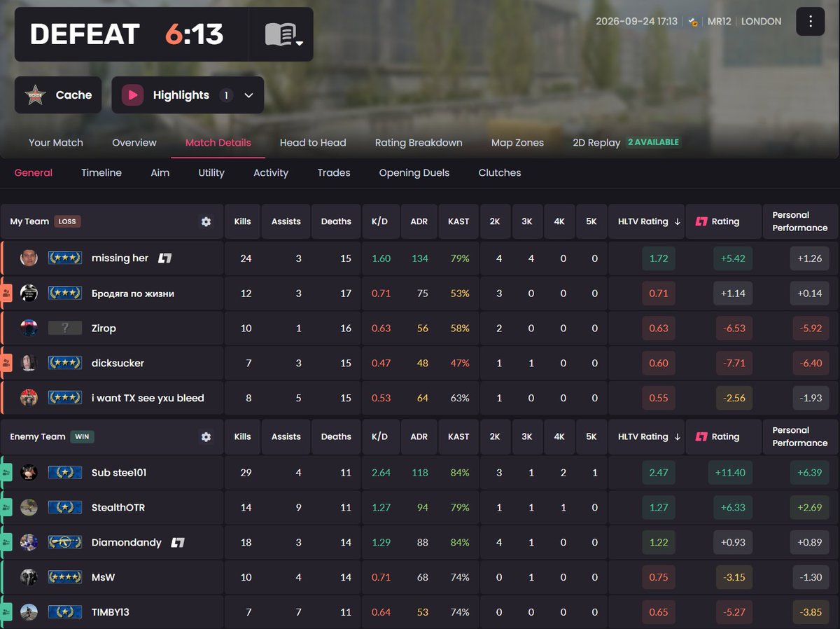The width and height of the screenshot is (840, 629).
Task: Click the DEFEAT 6:13 score panel
Action: [132, 34]
